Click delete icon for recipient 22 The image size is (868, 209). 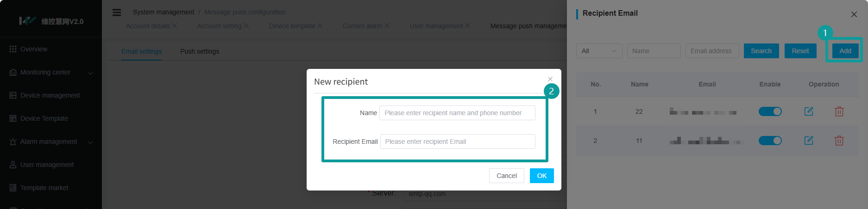click(839, 111)
